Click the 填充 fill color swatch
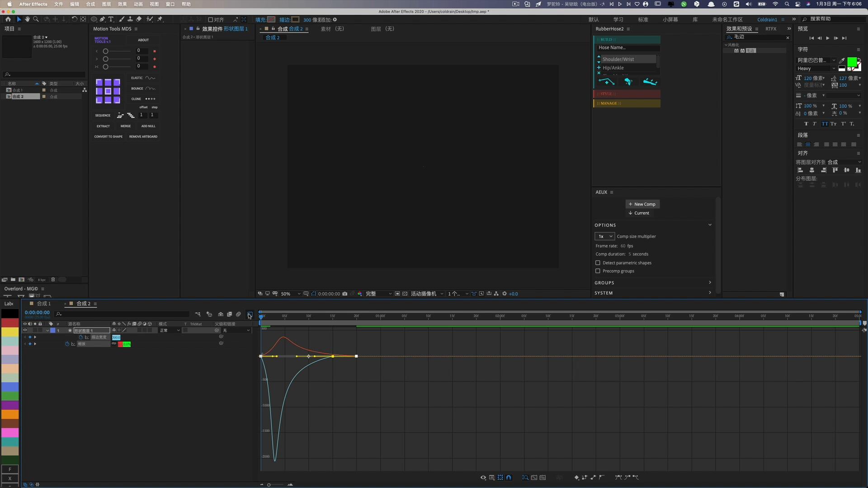The width and height of the screenshot is (868, 488). [271, 19]
